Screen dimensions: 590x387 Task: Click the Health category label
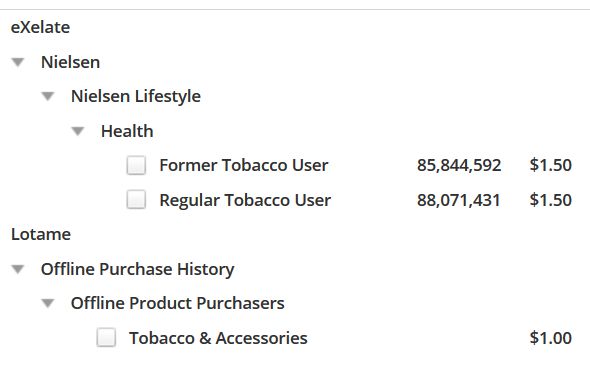point(127,131)
